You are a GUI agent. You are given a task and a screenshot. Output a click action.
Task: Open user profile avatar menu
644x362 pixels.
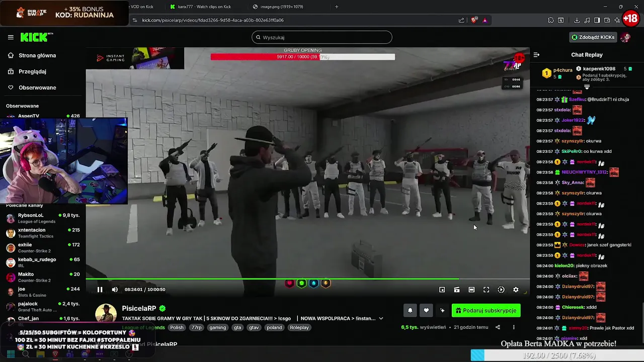625,37
